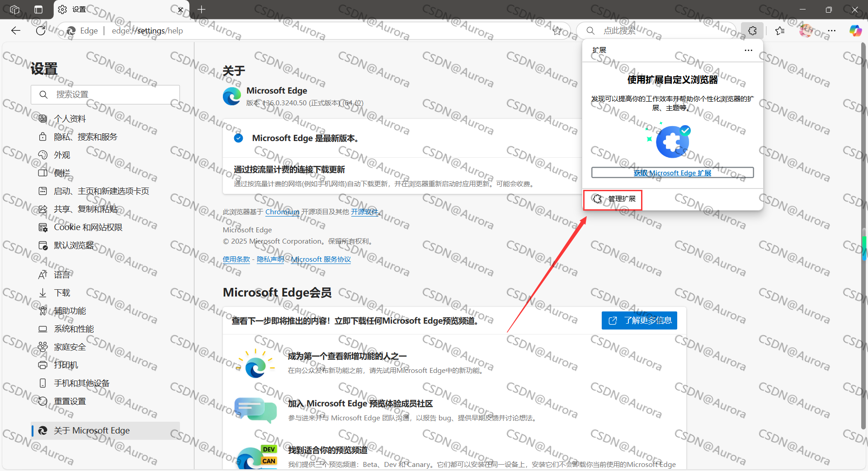Open 隐私、搜索和服务 in the settings sidebar
This screenshot has width=868, height=471.
click(105, 137)
